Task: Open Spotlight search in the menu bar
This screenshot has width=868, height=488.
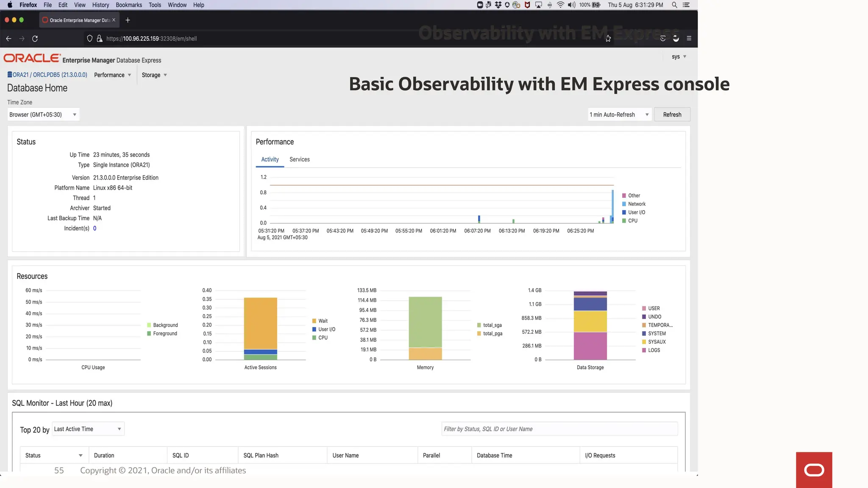Action: point(674,5)
